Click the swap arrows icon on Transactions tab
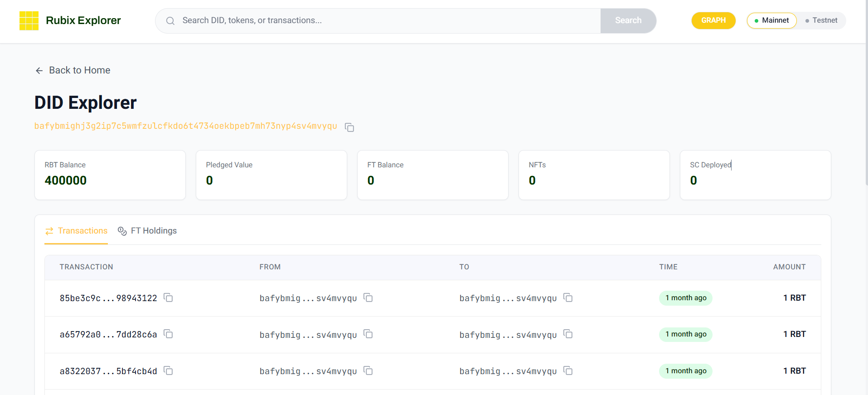Screen dimensions: 868x395 49,231
